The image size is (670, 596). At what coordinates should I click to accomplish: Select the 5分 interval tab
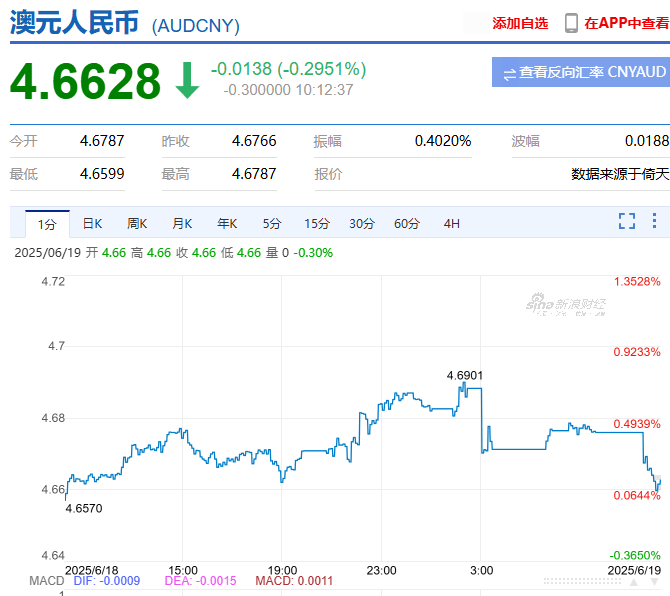pos(272,223)
